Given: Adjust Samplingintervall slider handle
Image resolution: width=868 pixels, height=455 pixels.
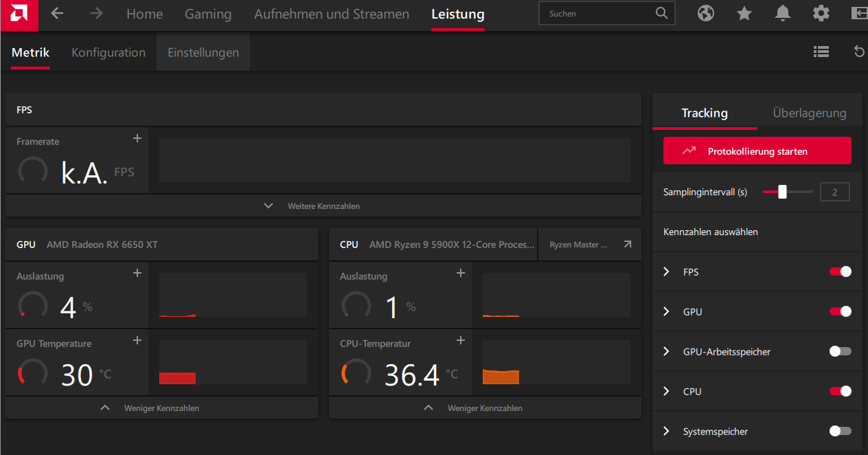Looking at the screenshot, I should 782,192.
